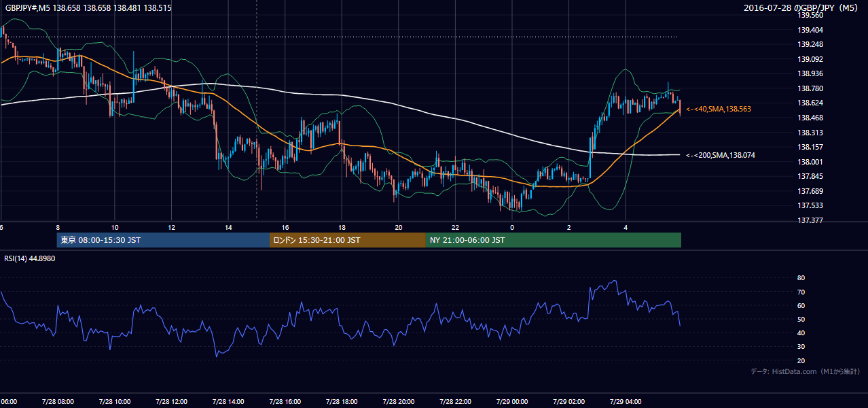Click the HistData.com data source credit
Viewport: 868px width, 408px height.
(x=806, y=371)
